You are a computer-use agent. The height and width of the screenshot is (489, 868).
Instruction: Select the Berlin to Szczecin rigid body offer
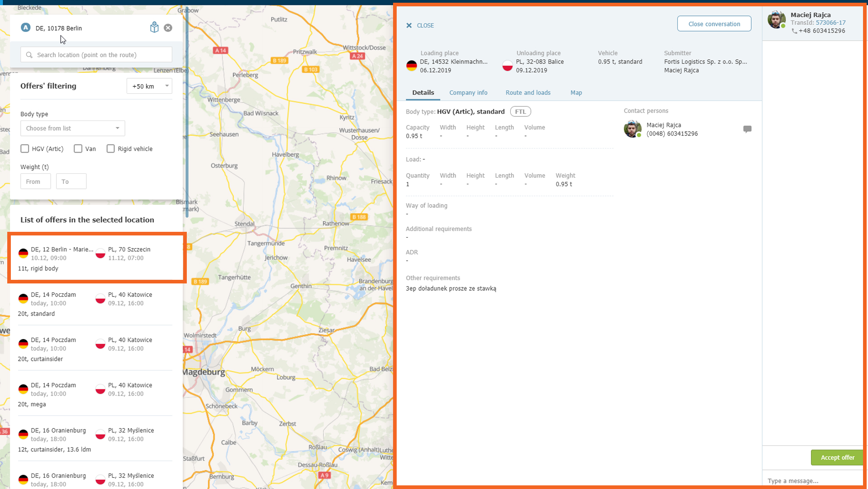[95, 258]
